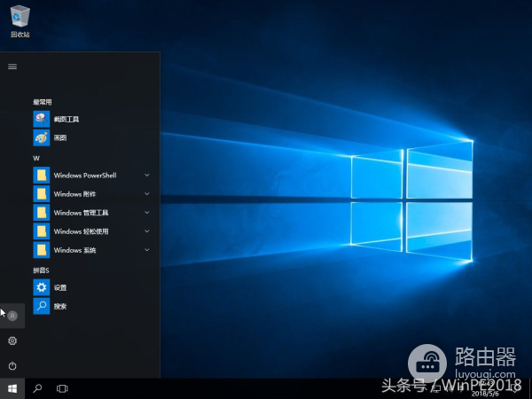Click the Power icon in Start
The image size is (532, 399).
pyautogui.click(x=12, y=365)
